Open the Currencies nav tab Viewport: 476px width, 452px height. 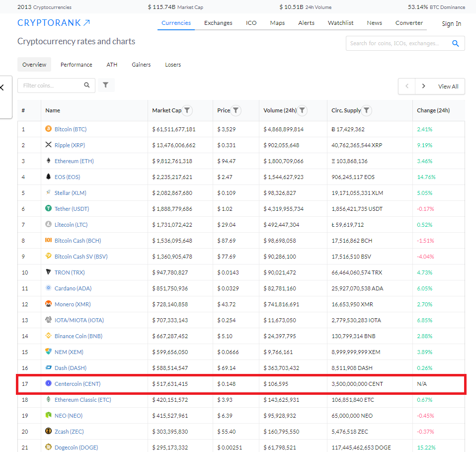[x=176, y=23]
